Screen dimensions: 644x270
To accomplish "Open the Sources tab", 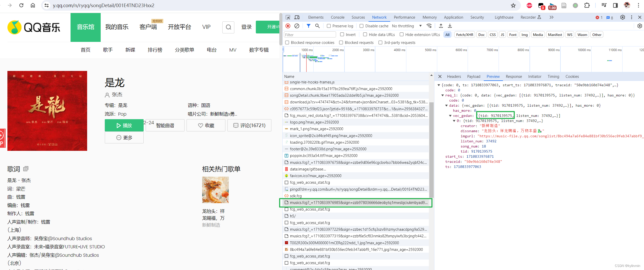I will point(358,17).
